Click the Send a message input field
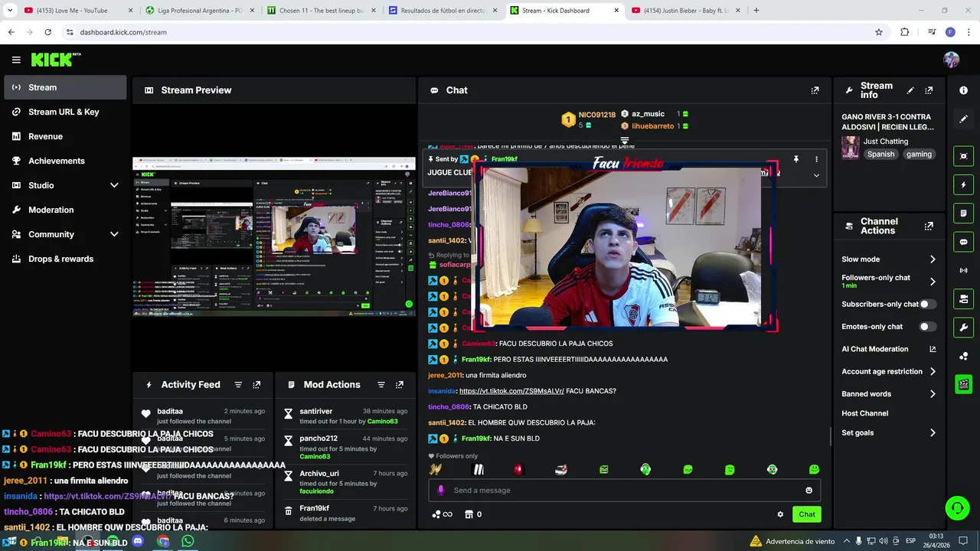This screenshot has height=551, width=980. pos(624,491)
